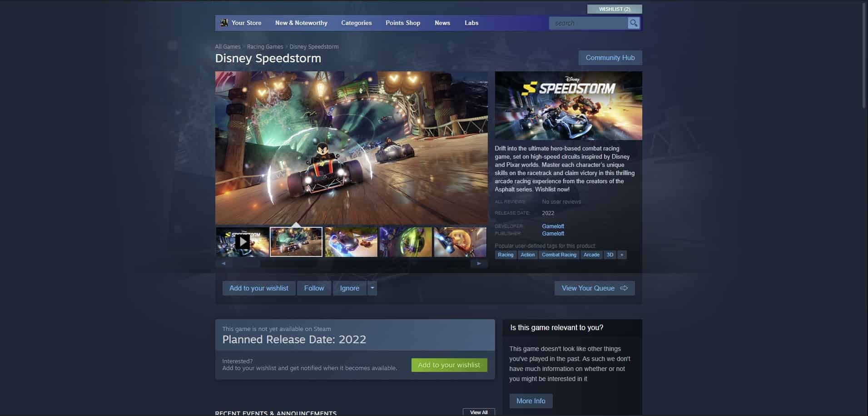868x416 pixels.
Task: Expand the Ignore dropdown arrow
Action: pos(372,288)
